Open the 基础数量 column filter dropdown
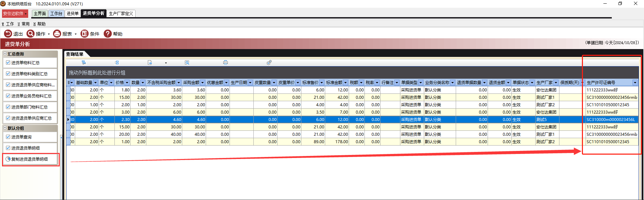The width and height of the screenshot is (644, 200). pos(96,83)
